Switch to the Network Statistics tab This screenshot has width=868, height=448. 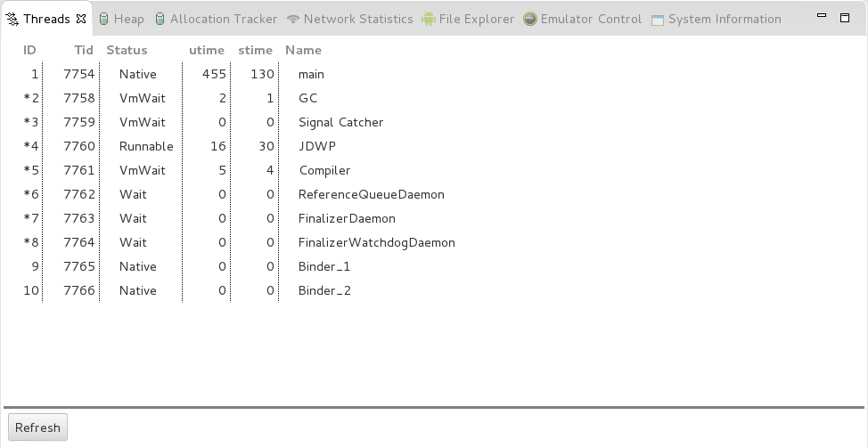point(349,20)
